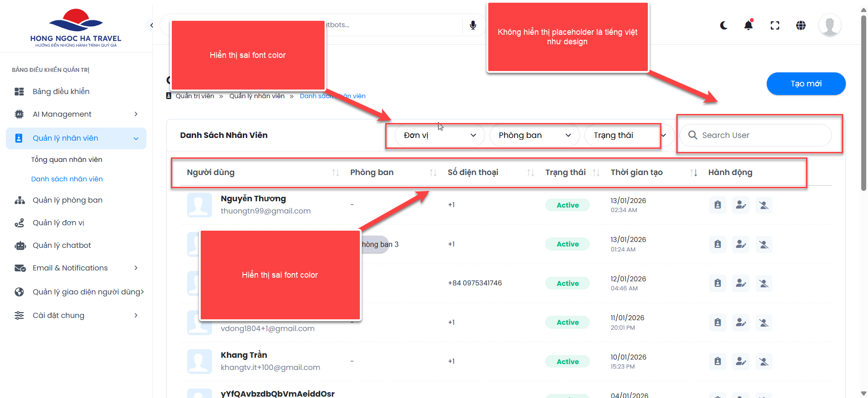Click edit user icon for Khang Trần

(x=741, y=361)
